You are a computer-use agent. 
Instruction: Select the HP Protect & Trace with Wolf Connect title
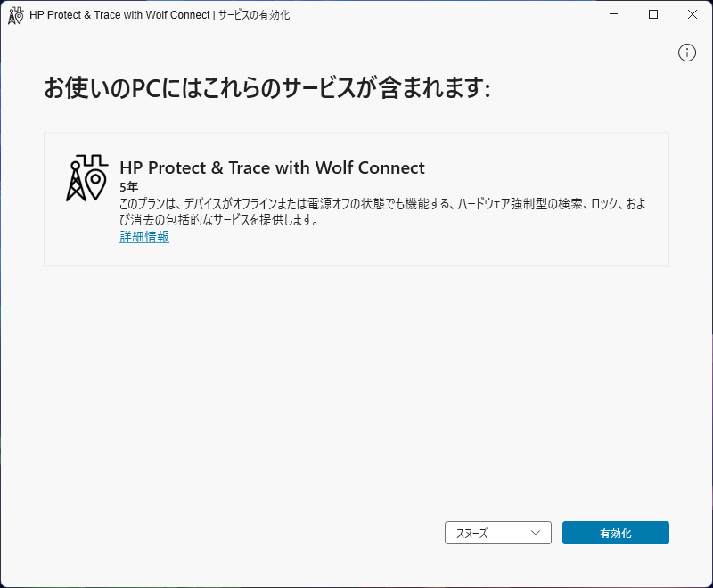pos(272,167)
